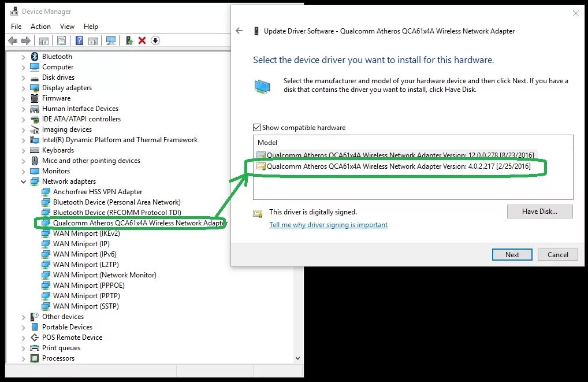Click the IDE ATA/ATAPI controllers icon
Image resolution: width=588 pixels, height=382 pixels.
pos(35,119)
